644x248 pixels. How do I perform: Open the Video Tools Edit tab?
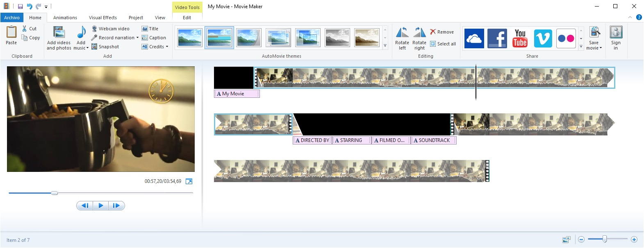tap(187, 18)
